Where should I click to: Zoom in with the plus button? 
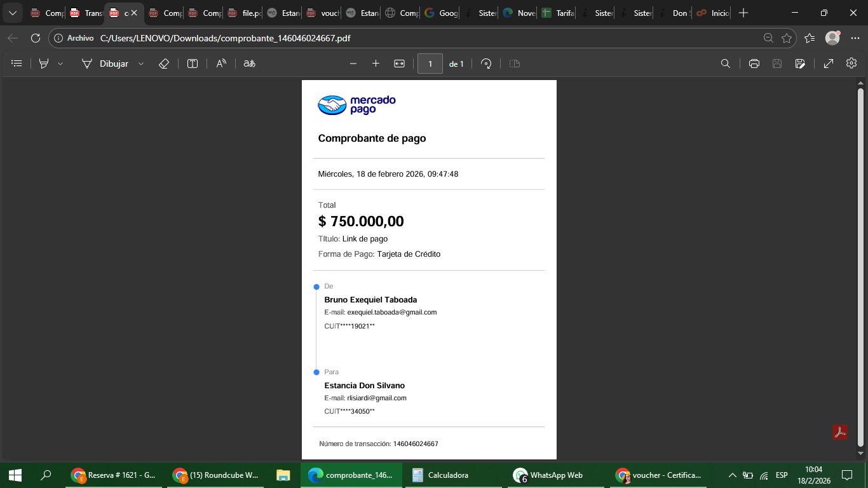(x=376, y=64)
